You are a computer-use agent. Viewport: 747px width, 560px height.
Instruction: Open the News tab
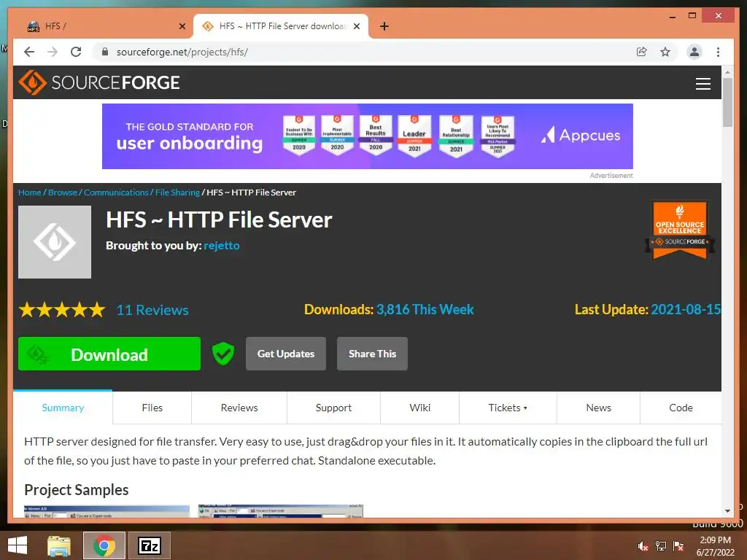[x=598, y=408]
